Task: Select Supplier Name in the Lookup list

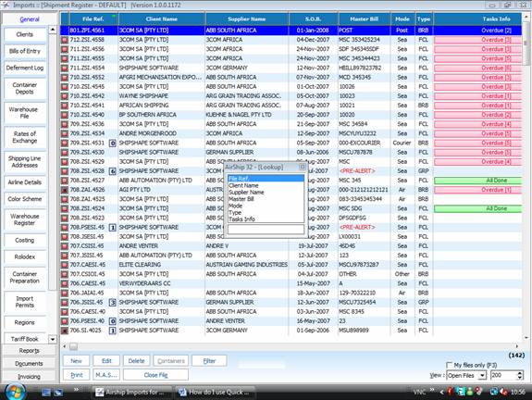Action: 266,193
